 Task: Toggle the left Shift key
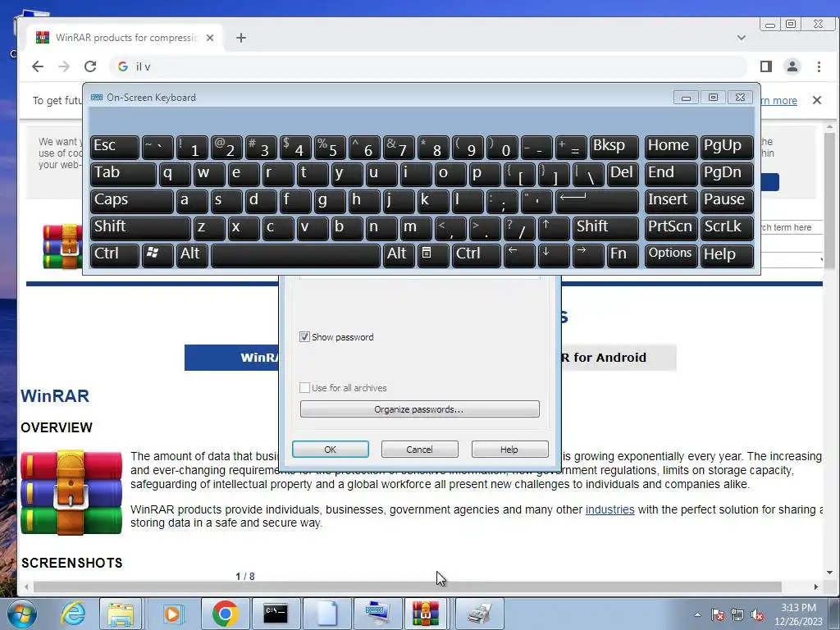[x=140, y=228]
